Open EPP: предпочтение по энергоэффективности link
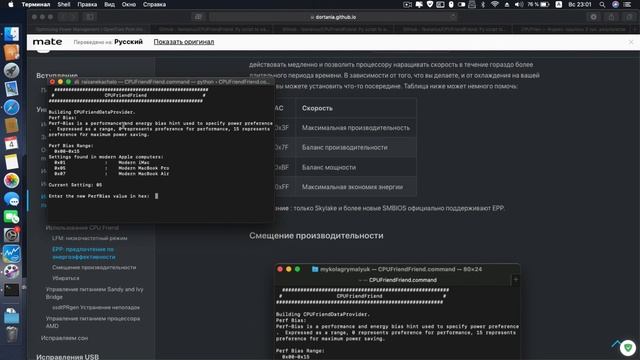 tap(84, 253)
